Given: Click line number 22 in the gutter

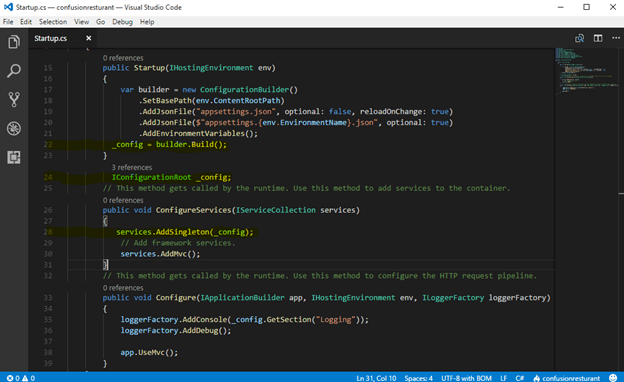Looking at the screenshot, I should coord(48,144).
